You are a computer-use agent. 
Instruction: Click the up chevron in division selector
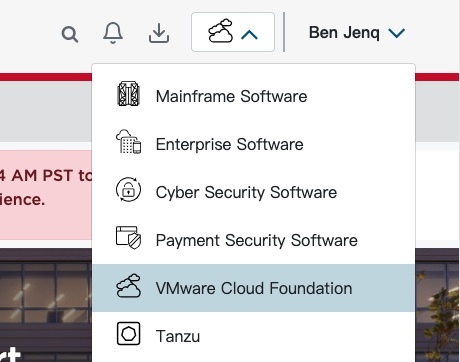[249, 35]
